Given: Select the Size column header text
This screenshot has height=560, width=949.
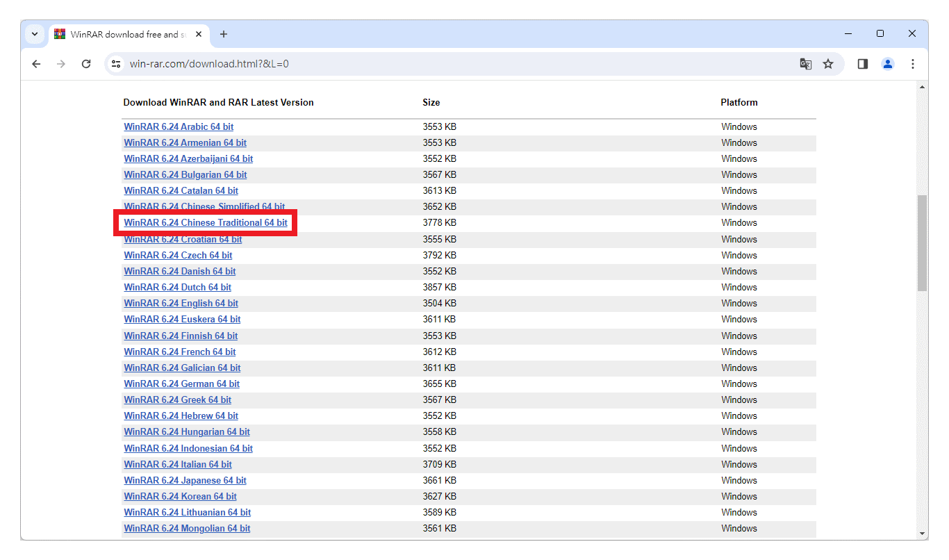Looking at the screenshot, I should click(431, 102).
